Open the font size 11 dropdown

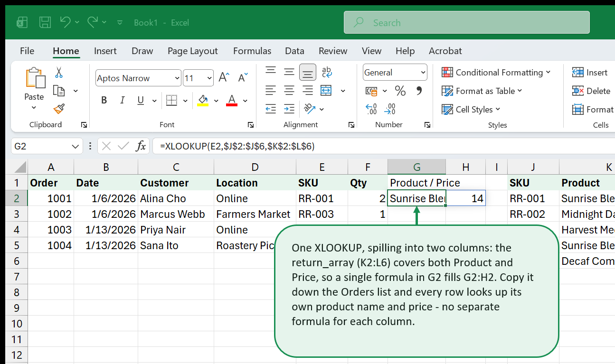(209, 78)
